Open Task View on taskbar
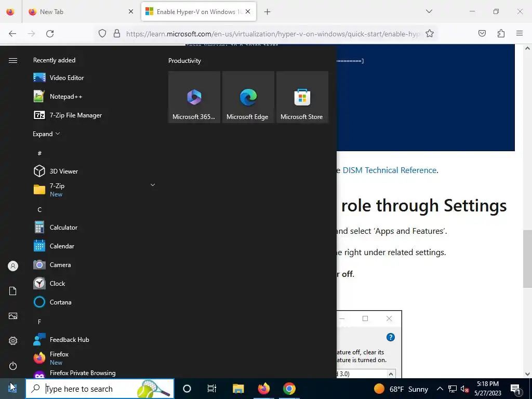This screenshot has width=532, height=399. tap(212, 389)
